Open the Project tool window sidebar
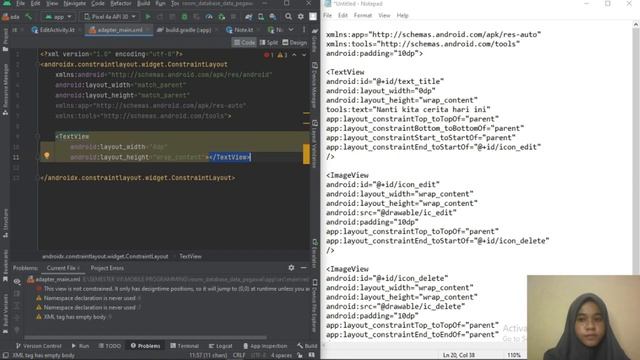 tap(5, 40)
